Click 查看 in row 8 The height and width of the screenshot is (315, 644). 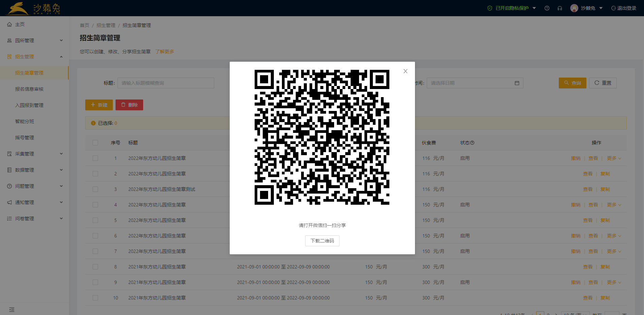588,267
